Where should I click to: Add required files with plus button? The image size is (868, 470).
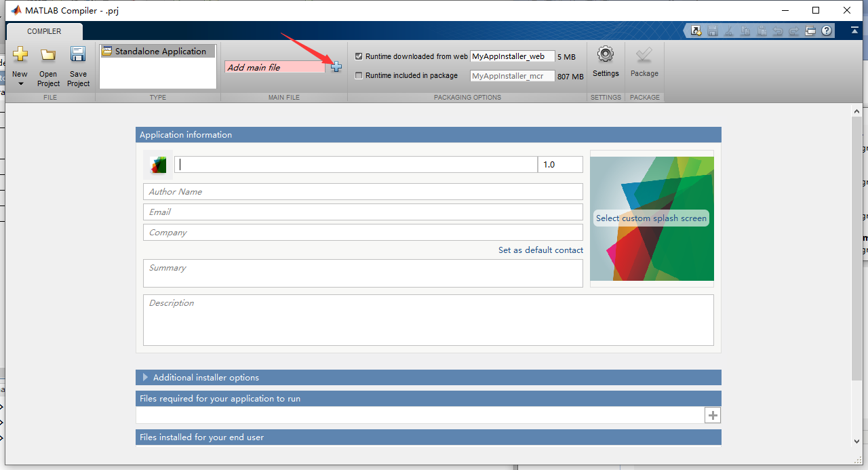tap(713, 415)
